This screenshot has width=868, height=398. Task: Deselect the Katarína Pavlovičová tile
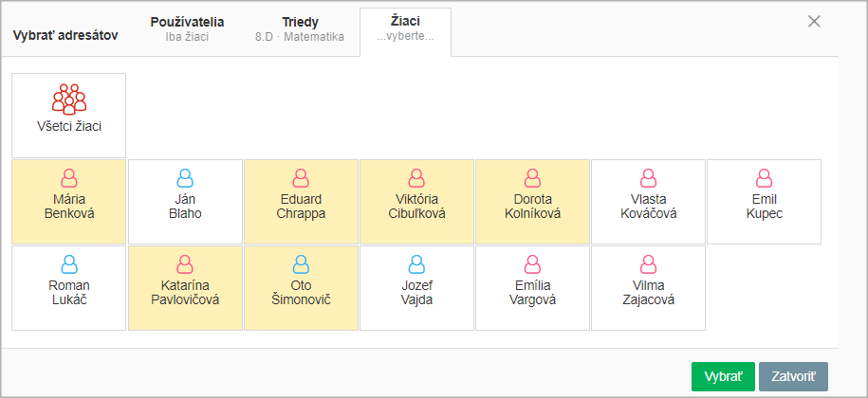coord(185,288)
